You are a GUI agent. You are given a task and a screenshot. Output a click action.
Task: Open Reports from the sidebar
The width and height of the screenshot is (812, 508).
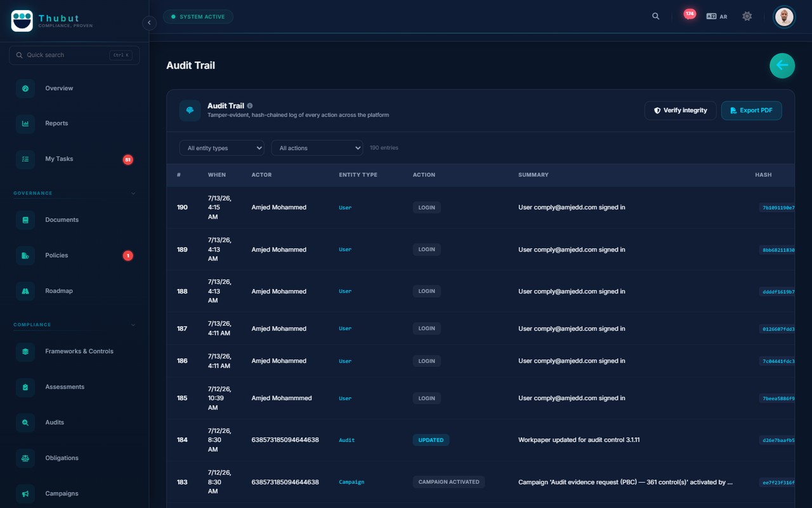[75, 124]
